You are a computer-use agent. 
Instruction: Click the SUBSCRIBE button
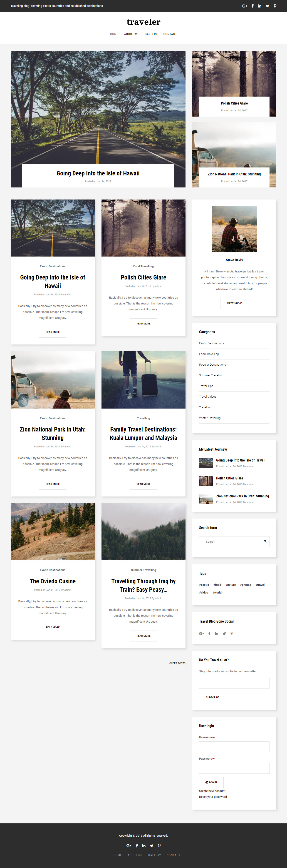213,698
